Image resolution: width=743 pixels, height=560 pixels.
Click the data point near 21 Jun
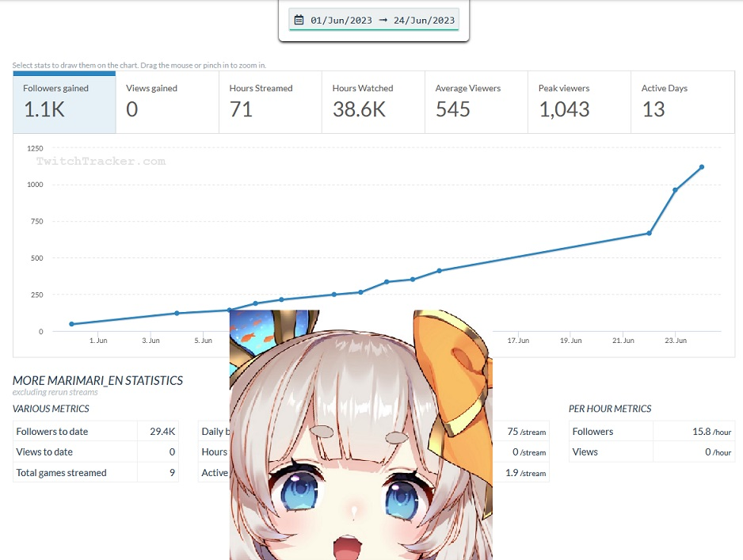tap(650, 233)
